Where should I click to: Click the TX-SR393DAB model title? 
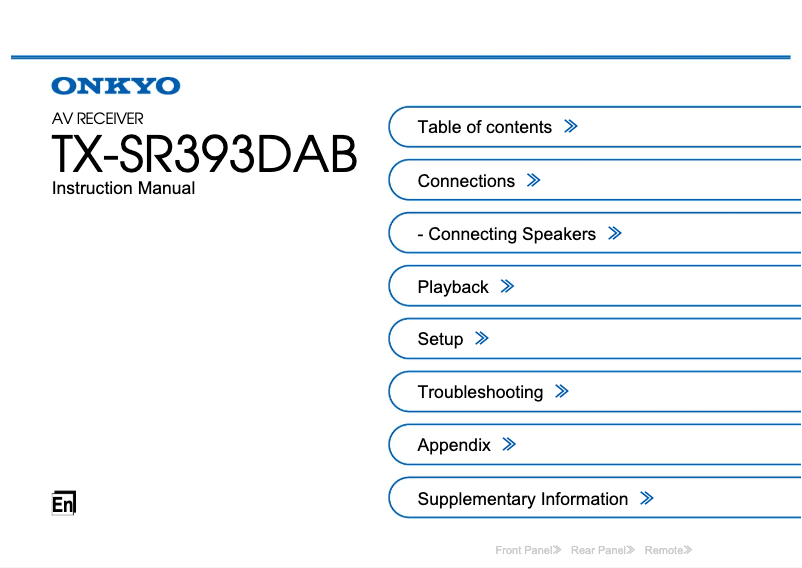[204, 155]
